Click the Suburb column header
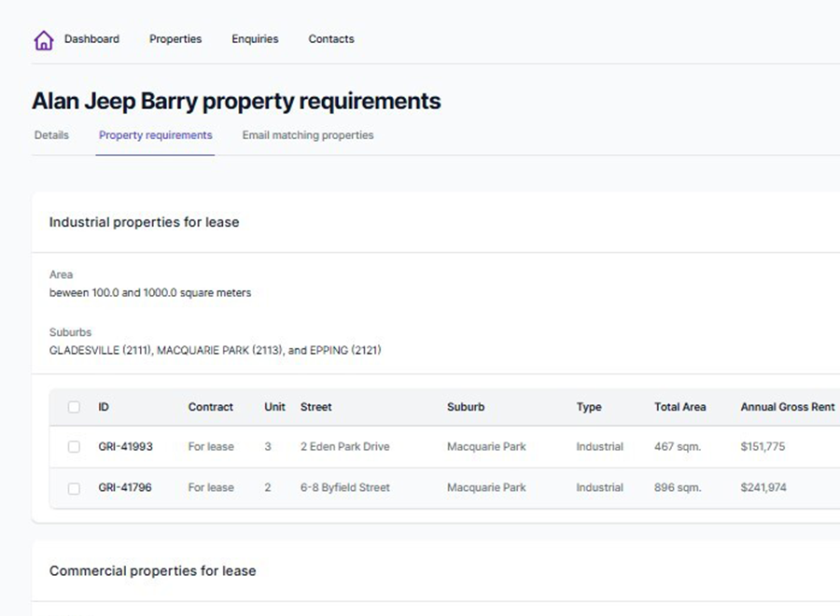The width and height of the screenshot is (840, 616). pyautogui.click(x=466, y=407)
